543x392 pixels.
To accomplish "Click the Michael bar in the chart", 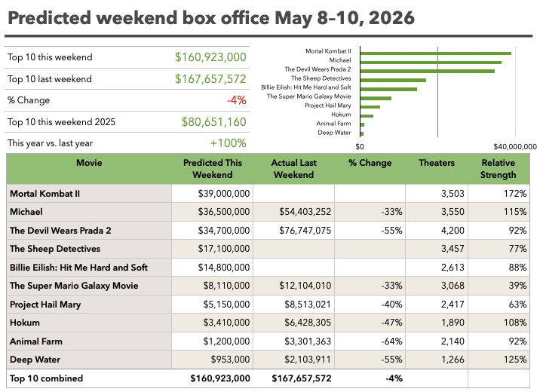I will pyautogui.click(x=431, y=63).
